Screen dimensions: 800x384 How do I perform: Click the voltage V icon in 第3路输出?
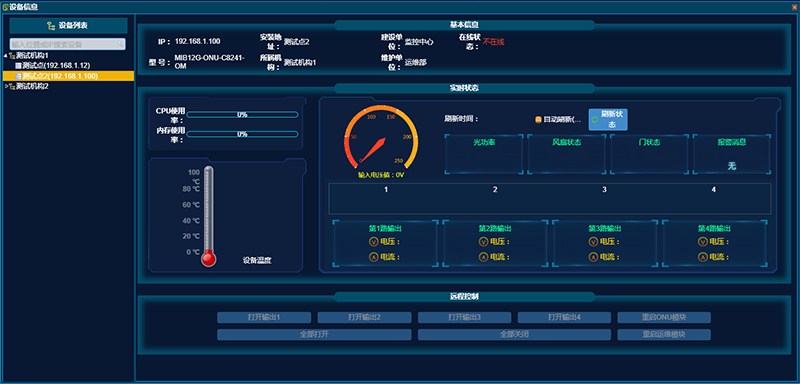point(593,242)
